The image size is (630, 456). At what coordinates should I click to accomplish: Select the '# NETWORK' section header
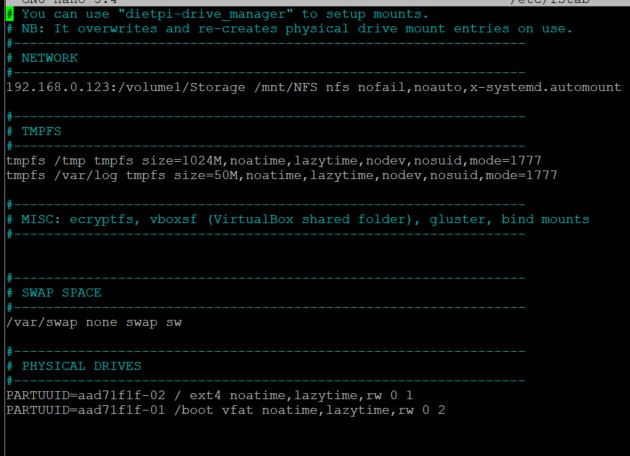coord(42,58)
